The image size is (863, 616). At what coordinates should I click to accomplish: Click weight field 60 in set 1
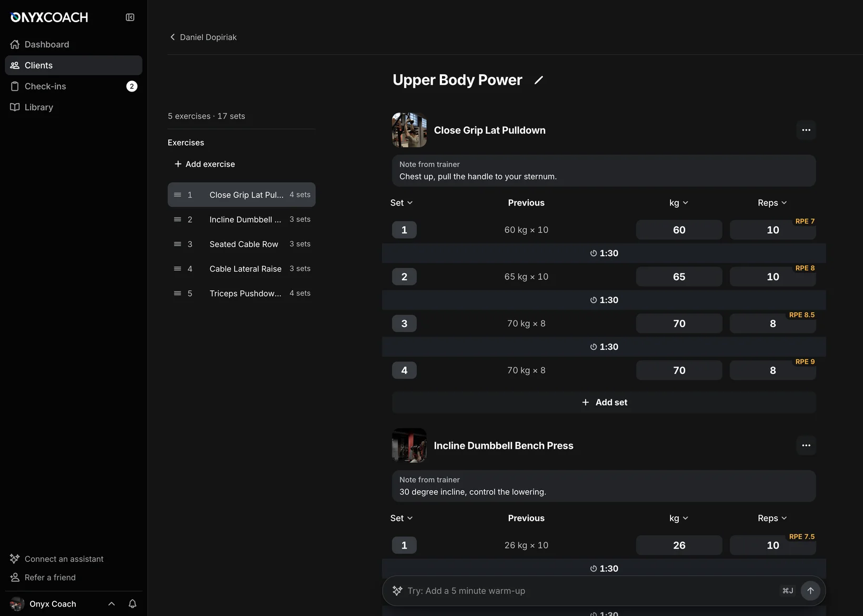pyautogui.click(x=679, y=230)
